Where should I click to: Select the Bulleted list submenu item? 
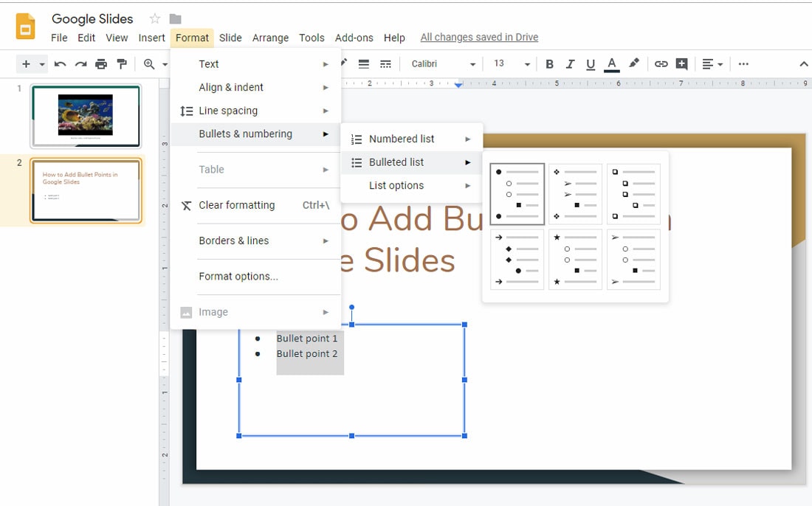(412, 162)
